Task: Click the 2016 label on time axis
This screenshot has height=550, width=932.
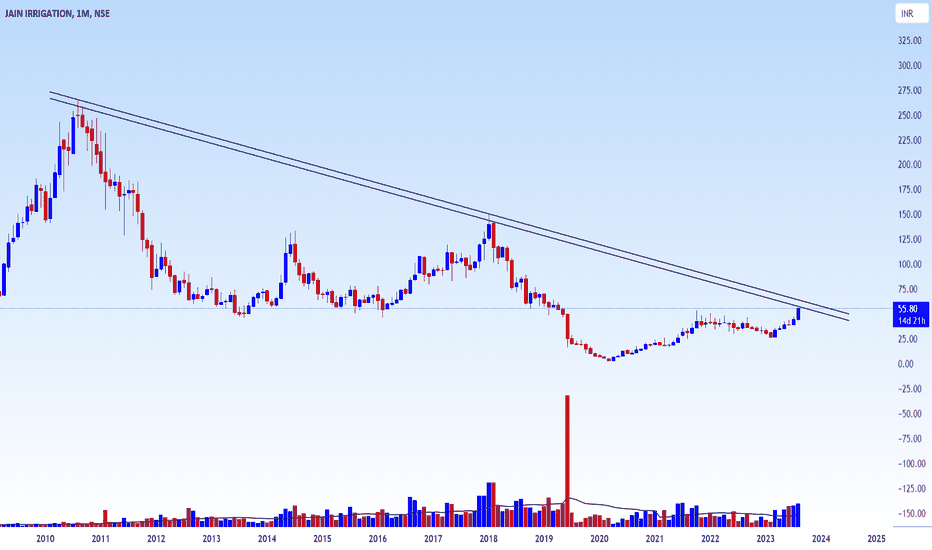Action: (377, 539)
